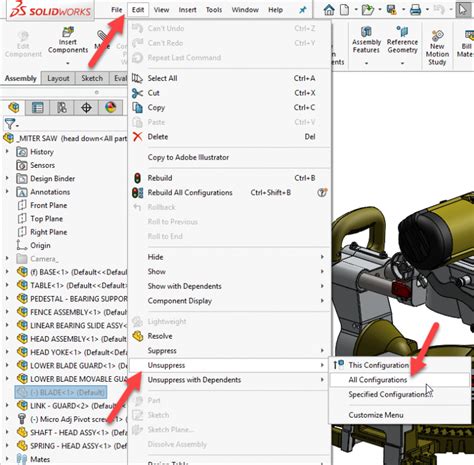Click the Print icon
The width and height of the screenshot is (474, 465).
tap(415, 10)
